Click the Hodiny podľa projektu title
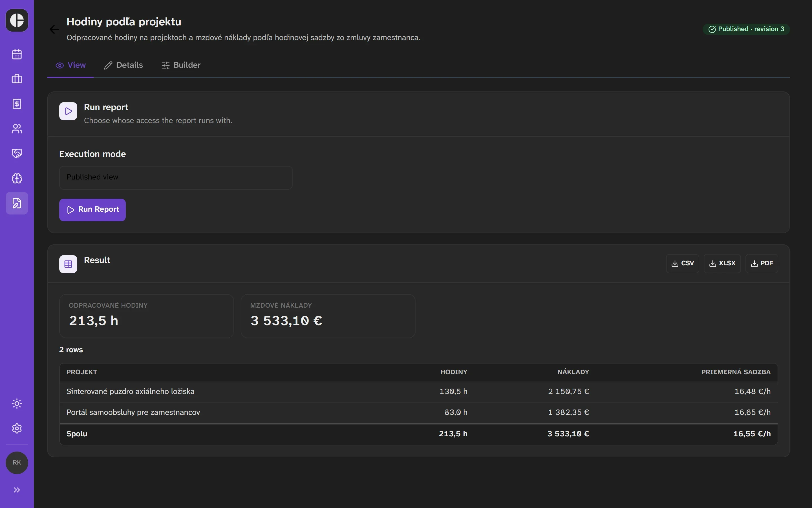 click(124, 22)
